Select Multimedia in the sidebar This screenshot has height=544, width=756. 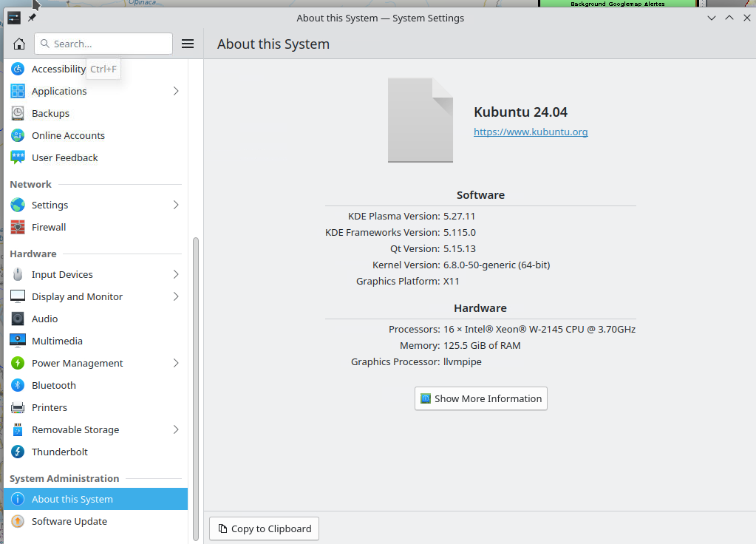click(x=95, y=341)
